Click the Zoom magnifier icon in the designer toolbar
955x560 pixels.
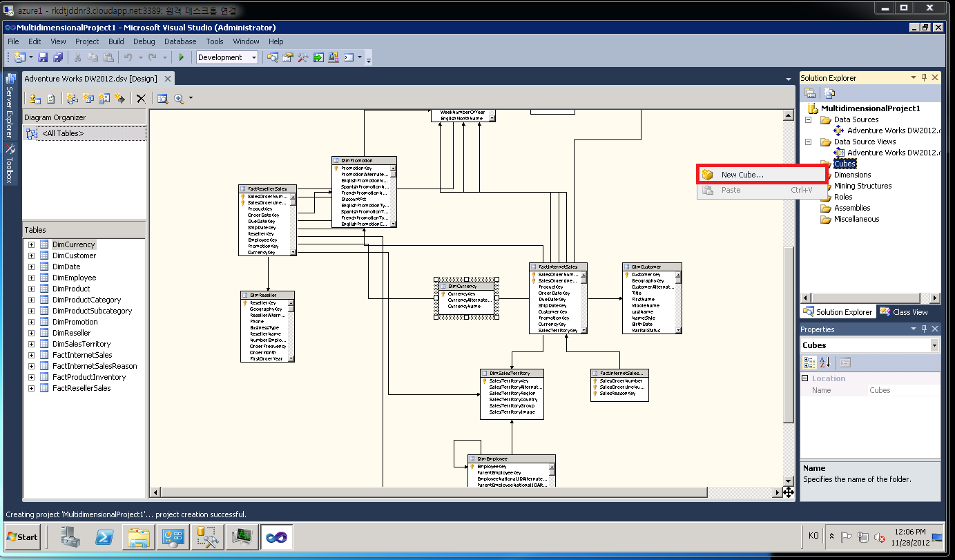coord(180,99)
